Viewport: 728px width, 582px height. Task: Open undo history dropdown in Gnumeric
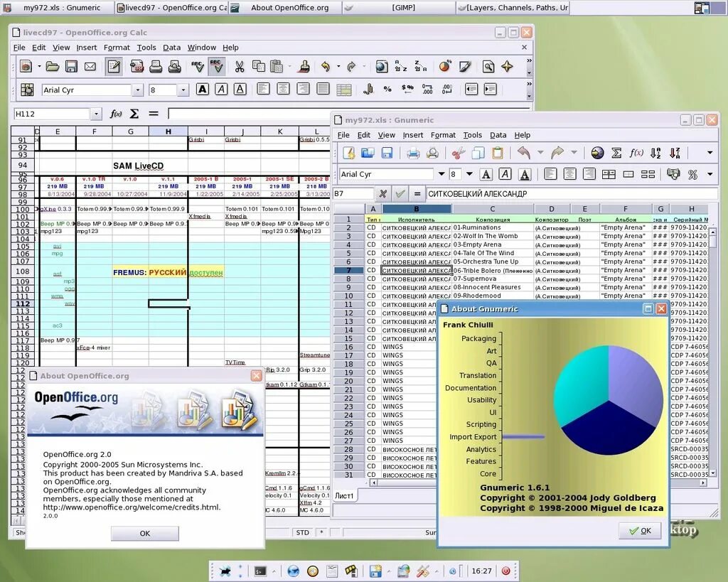540,153
